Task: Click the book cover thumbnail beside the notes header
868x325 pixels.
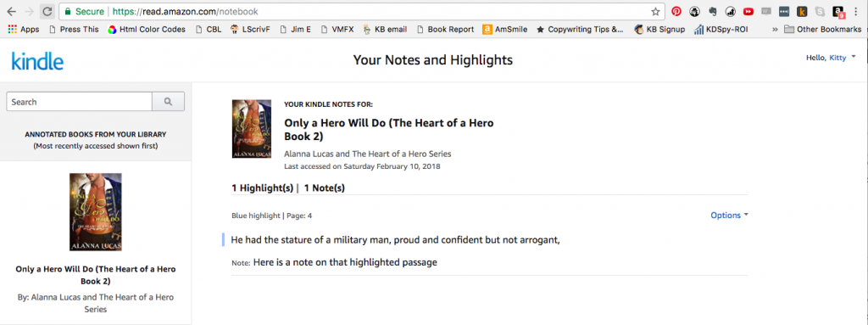Action: pos(252,129)
